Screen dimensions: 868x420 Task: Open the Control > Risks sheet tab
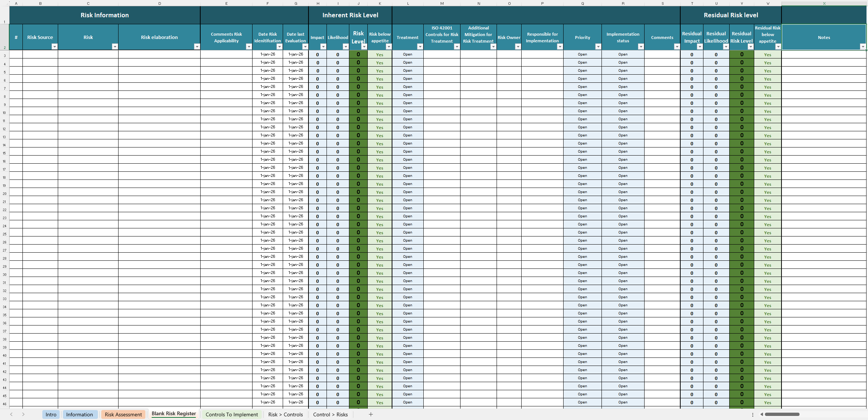point(330,414)
